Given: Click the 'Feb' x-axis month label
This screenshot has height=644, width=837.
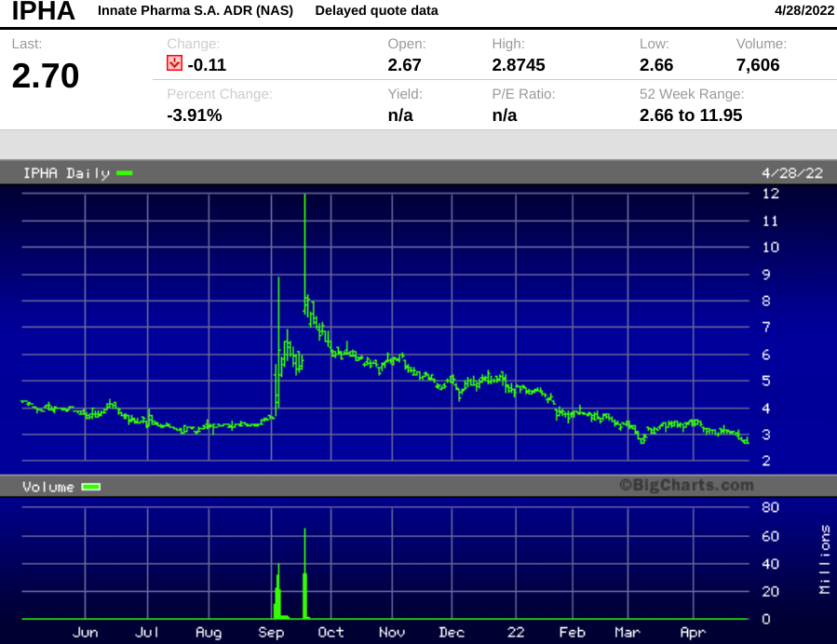Looking at the screenshot, I should click(x=573, y=632).
